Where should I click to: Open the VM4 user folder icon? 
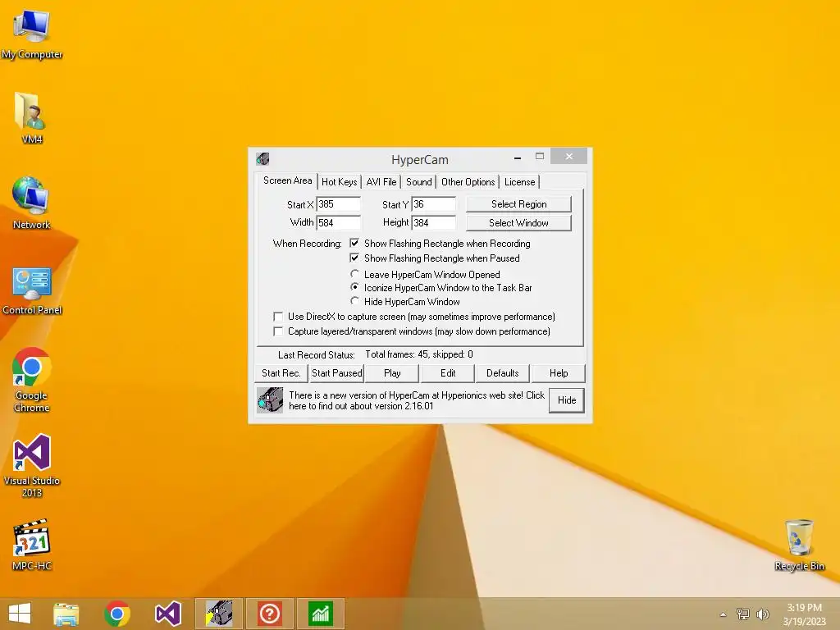pos(32,117)
